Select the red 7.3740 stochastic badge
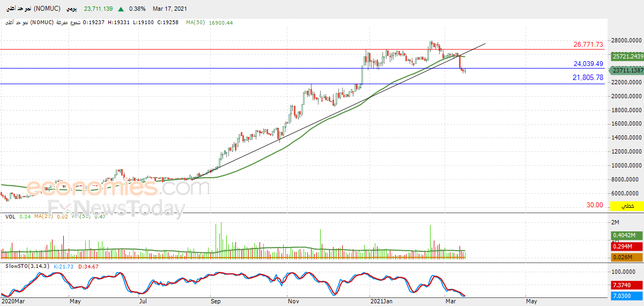 click(x=627, y=286)
